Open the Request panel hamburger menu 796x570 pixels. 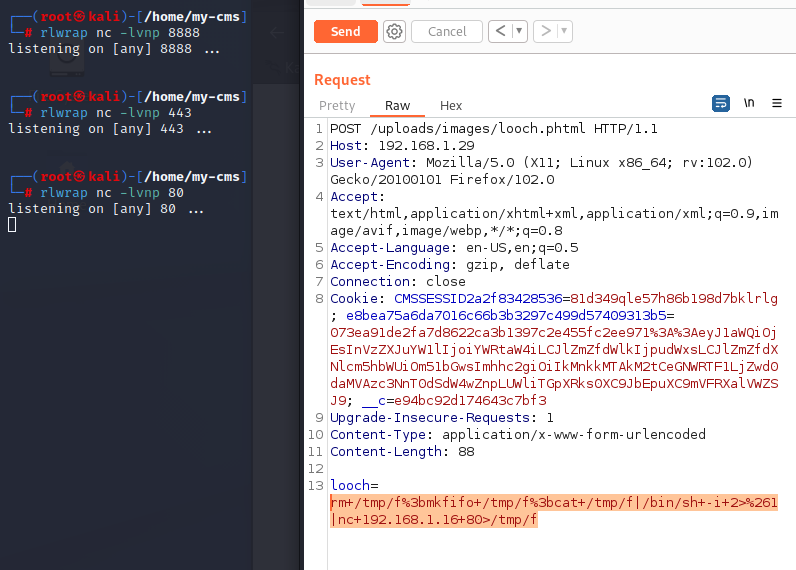pyautogui.click(x=777, y=103)
